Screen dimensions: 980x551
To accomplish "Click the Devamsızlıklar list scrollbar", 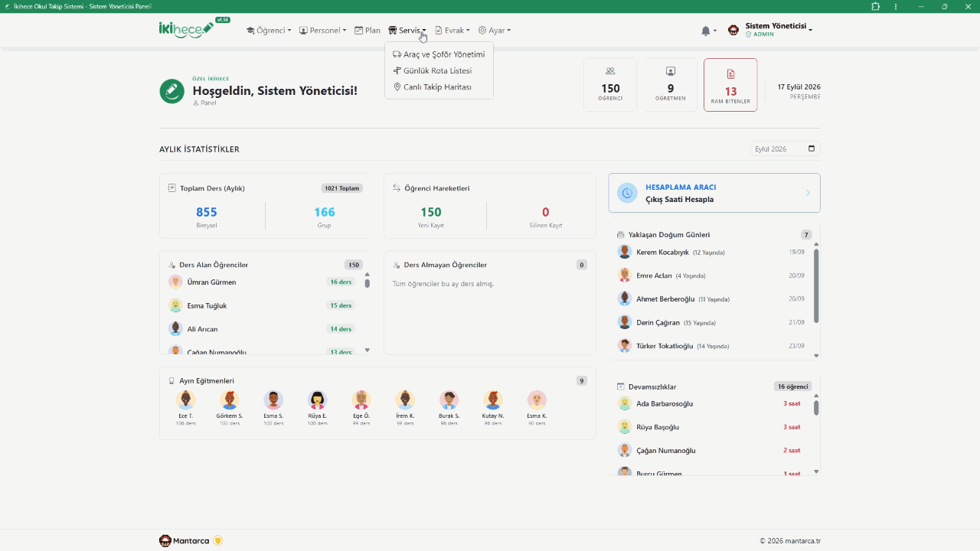I will (816, 408).
